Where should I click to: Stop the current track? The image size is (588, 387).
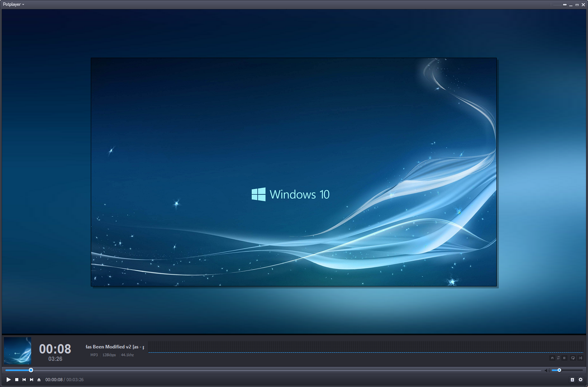17,380
